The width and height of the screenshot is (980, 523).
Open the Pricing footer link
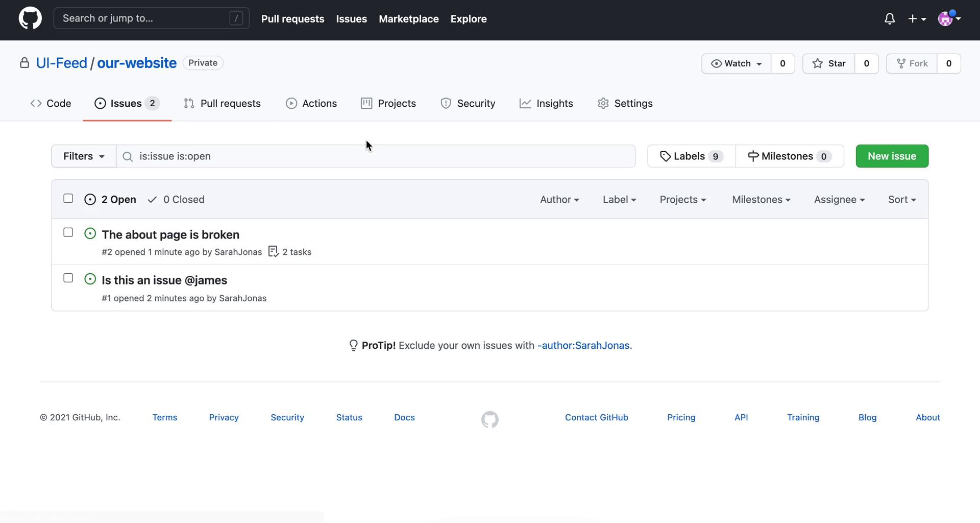(681, 417)
